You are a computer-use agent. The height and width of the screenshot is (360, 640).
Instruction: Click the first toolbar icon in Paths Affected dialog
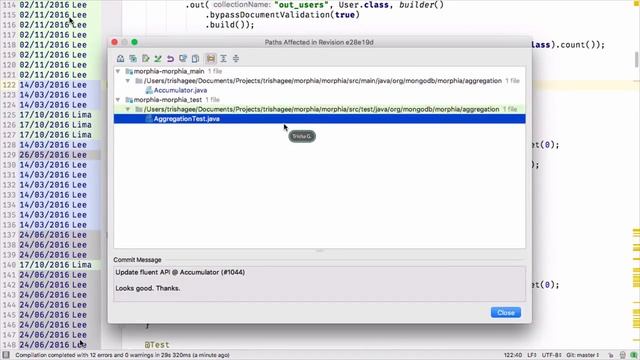pyautogui.click(x=120, y=59)
